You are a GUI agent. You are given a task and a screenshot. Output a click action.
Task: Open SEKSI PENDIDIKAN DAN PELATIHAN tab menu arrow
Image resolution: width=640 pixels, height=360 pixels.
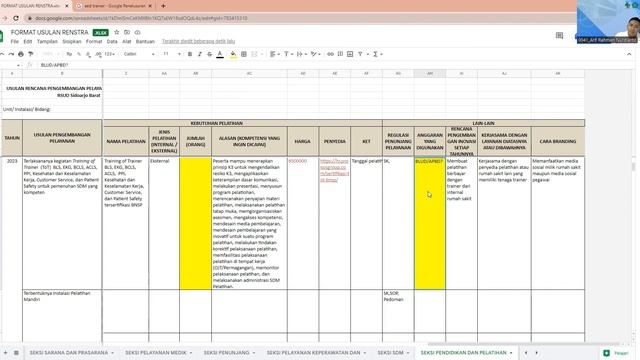tap(511, 353)
